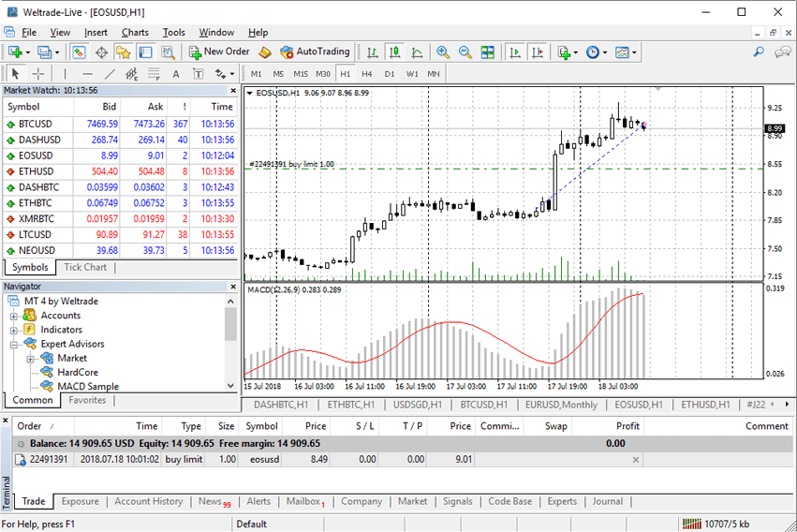Expand the Accounts node in Navigator
Image resolution: width=797 pixels, height=532 pixels.
pyautogui.click(x=15, y=316)
